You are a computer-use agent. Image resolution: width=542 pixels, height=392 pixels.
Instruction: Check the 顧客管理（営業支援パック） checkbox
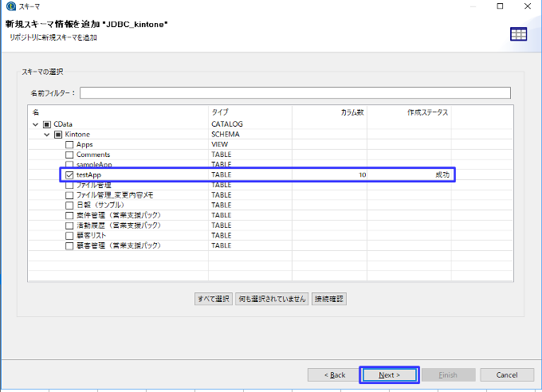(69, 245)
